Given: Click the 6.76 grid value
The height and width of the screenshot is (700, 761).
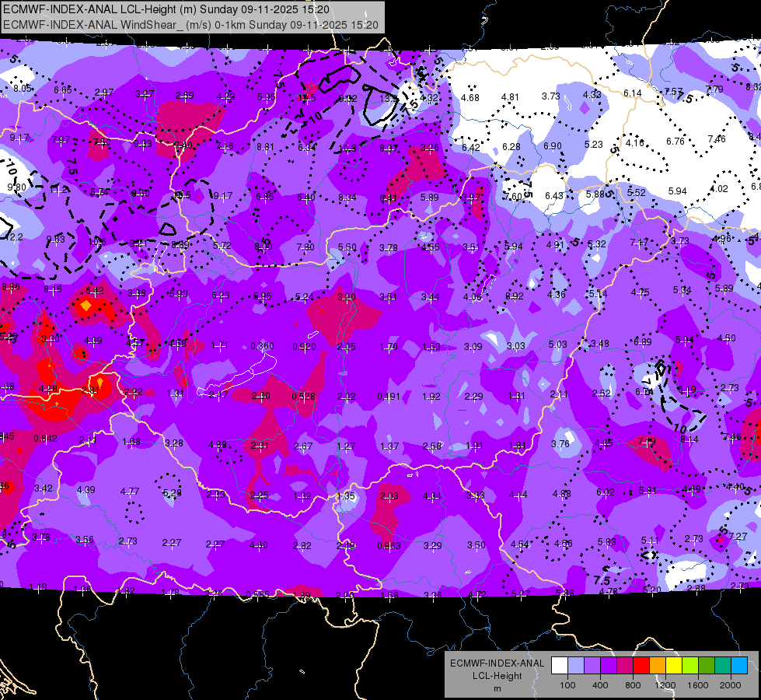Looking at the screenshot, I should pos(675,142).
